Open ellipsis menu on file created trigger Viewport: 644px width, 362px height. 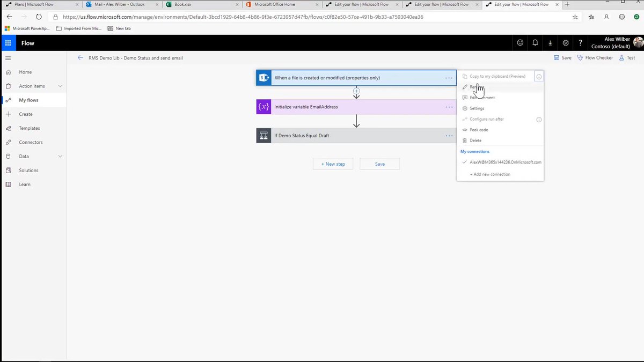tap(449, 78)
